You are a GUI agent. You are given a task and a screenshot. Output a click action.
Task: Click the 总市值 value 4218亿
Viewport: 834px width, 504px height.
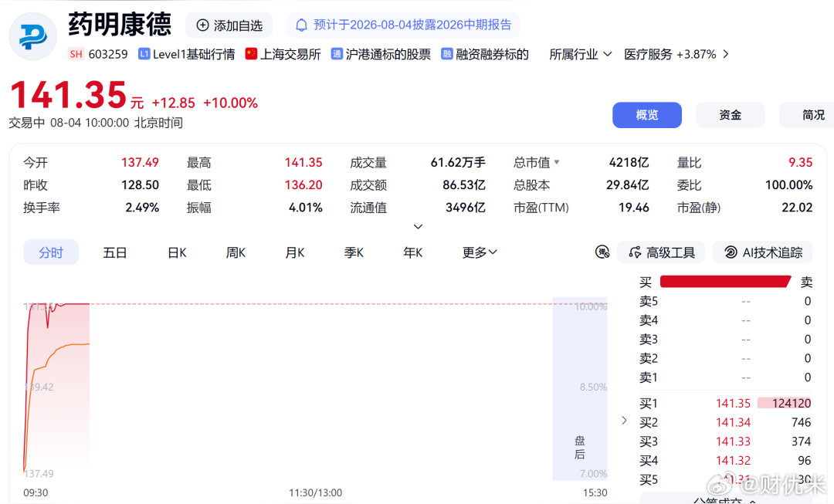tap(629, 162)
